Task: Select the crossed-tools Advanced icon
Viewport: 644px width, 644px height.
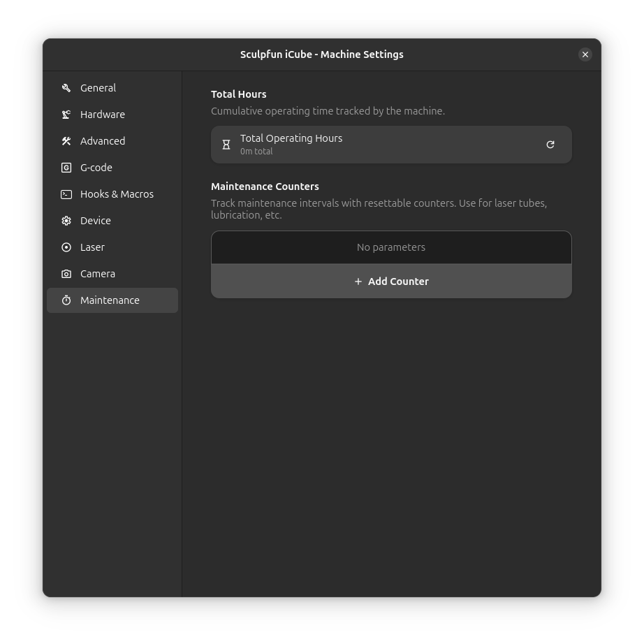Action: click(x=66, y=141)
